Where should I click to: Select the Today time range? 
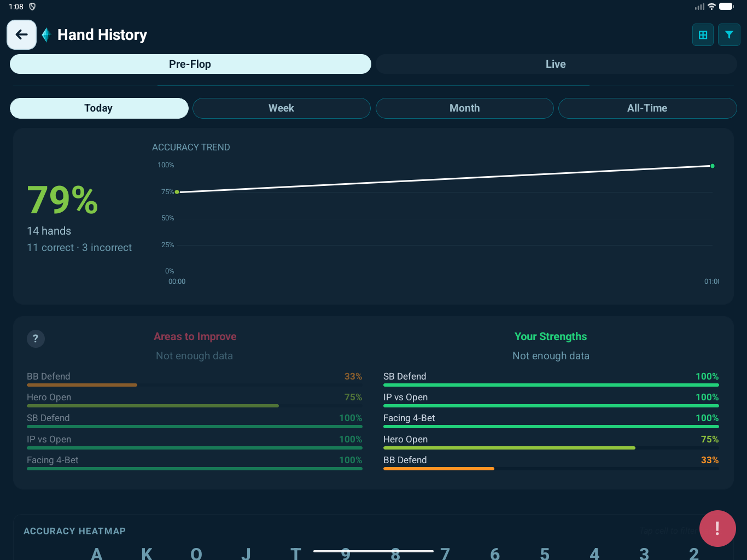point(99,108)
